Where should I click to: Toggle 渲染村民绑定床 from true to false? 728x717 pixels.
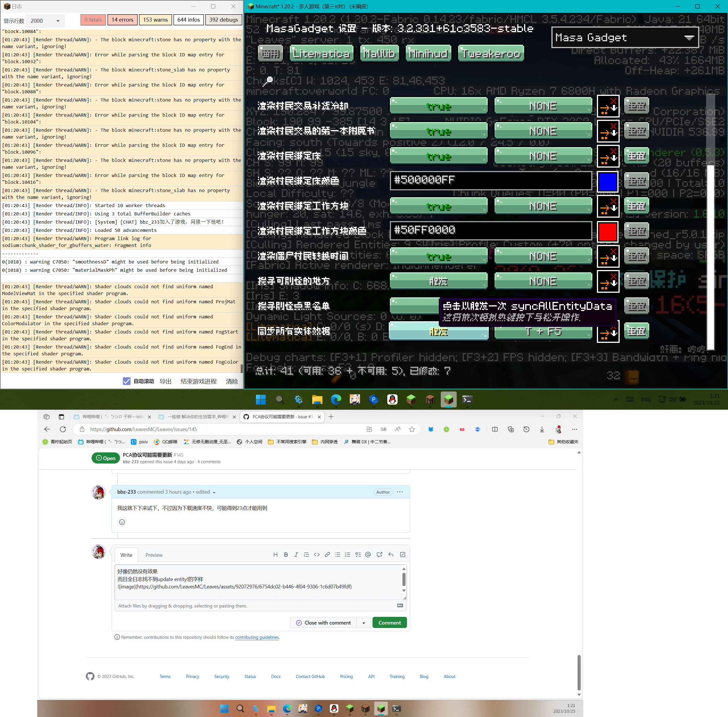click(x=438, y=156)
